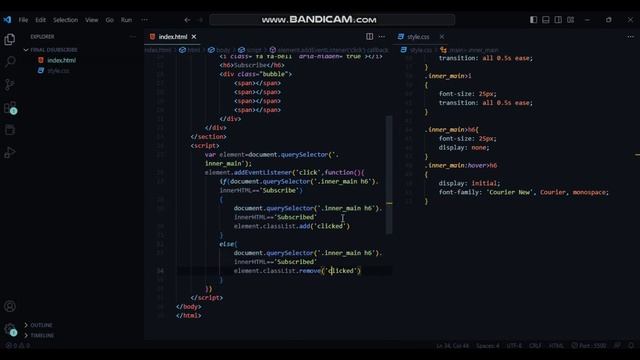Open Run and Debug view at bottom of activity bar icons
The width and height of the screenshot is (640, 360).
click(10, 153)
